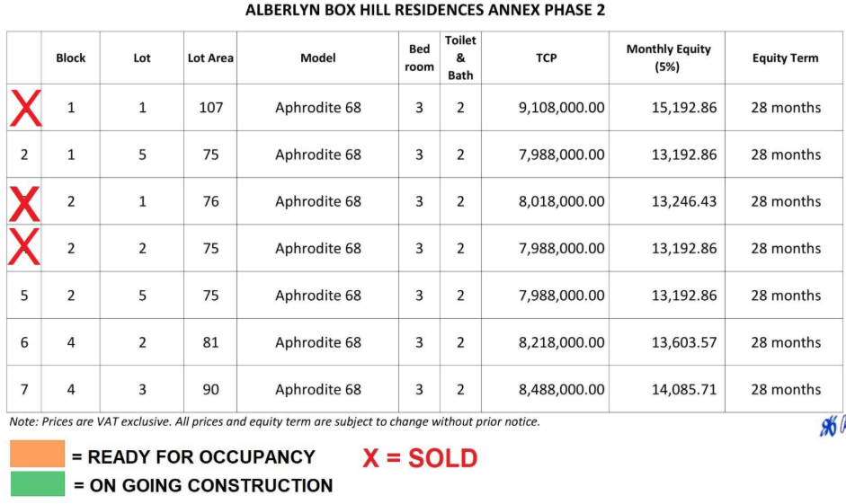Screen dimensions: 846x504
Task: Click the 13,603.57 monthly equity cell
Action: (684, 342)
